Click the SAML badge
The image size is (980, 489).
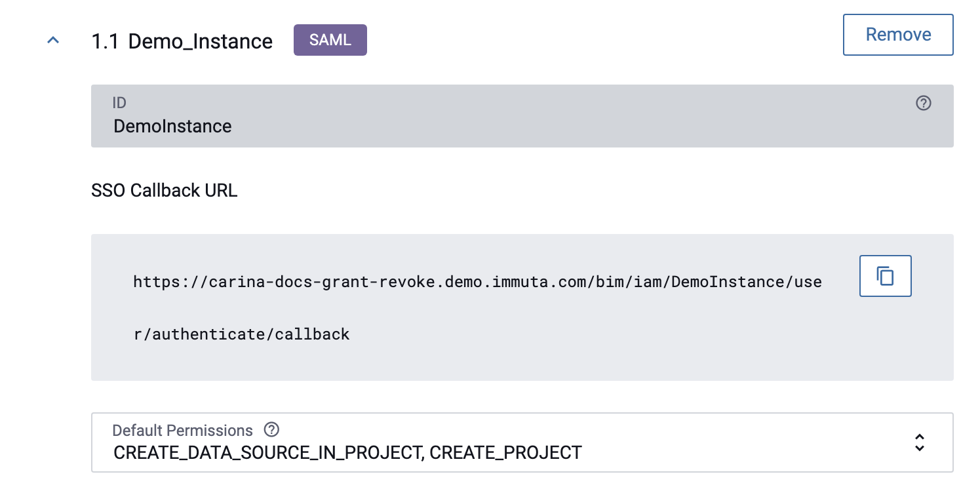[330, 40]
